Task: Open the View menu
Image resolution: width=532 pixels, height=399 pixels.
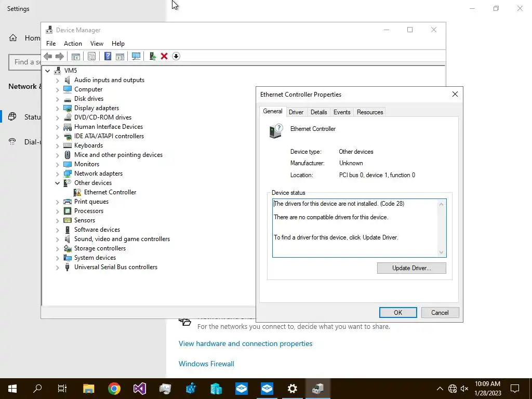Action: 97,44
